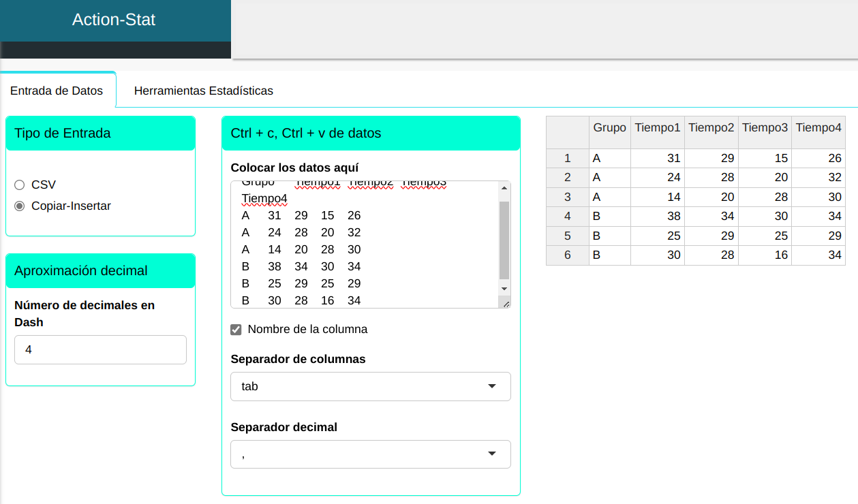Viewport: 858px width, 504px height.
Task: Click the Tipo de Entrada panel header
Action: (x=100, y=133)
